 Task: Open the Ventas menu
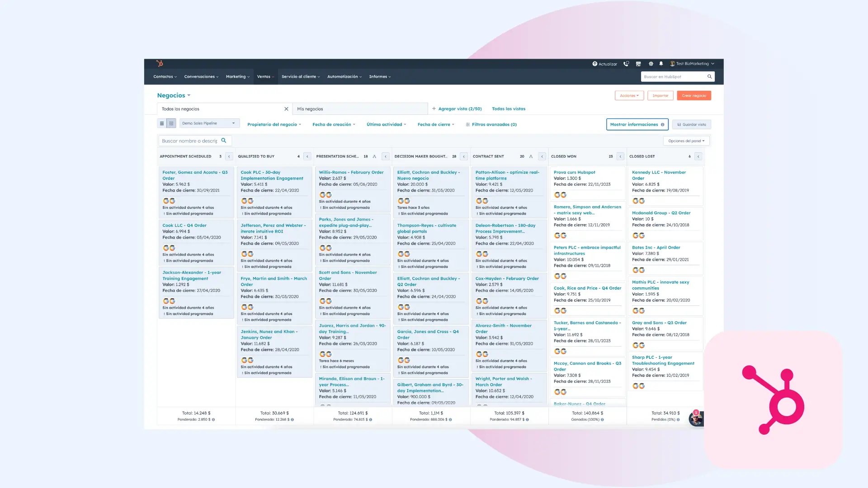click(x=265, y=76)
